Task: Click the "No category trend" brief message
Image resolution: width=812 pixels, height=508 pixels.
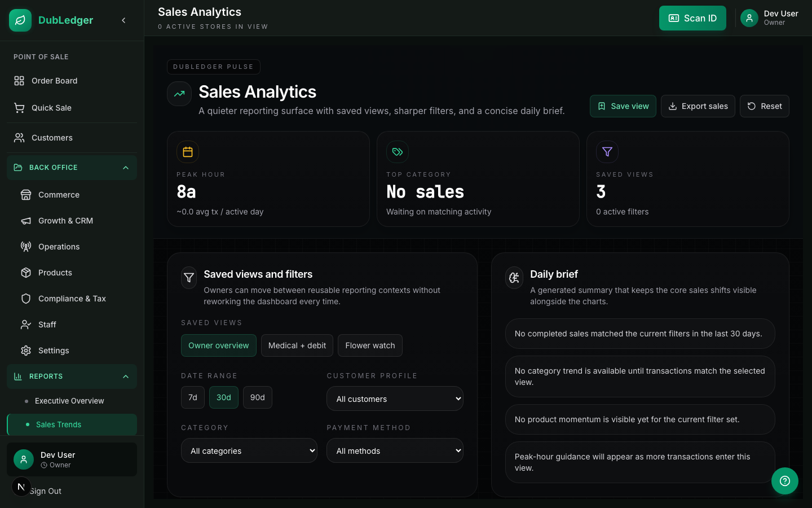Action: coord(640,376)
